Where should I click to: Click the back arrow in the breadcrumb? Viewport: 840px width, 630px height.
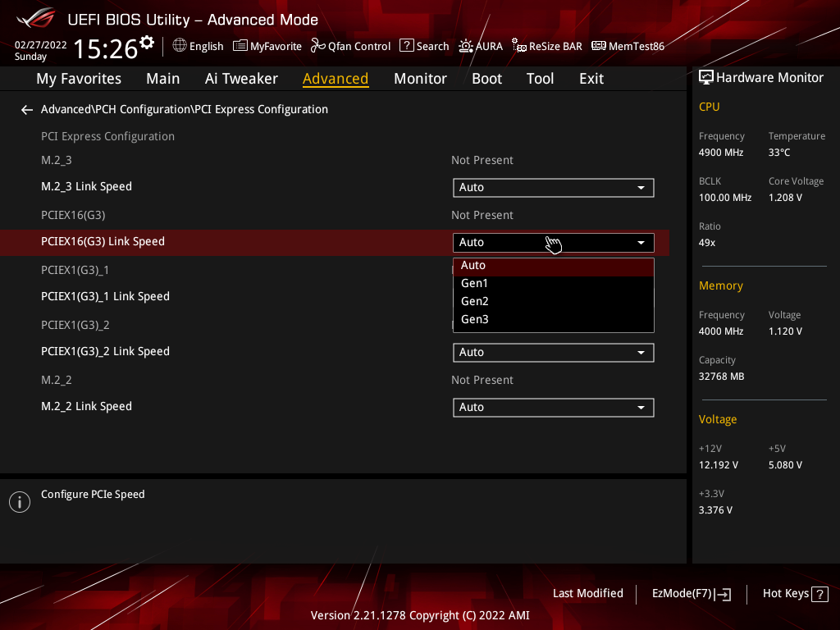coord(27,110)
